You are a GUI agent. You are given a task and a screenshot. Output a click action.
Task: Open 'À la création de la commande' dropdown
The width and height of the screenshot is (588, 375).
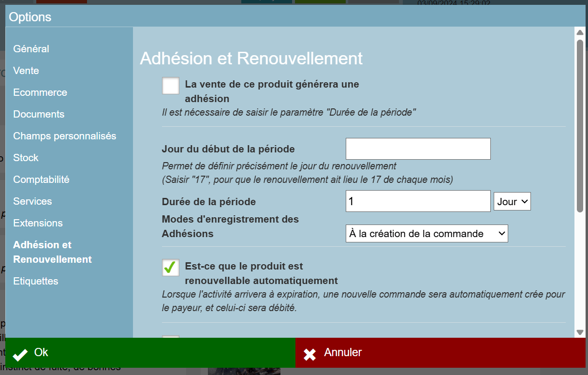pos(427,233)
